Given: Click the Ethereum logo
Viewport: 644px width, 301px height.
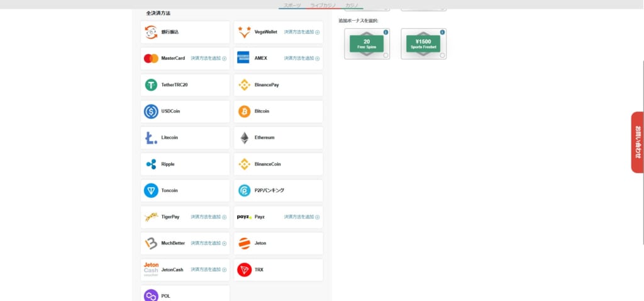Looking at the screenshot, I should click(x=244, y=138).
